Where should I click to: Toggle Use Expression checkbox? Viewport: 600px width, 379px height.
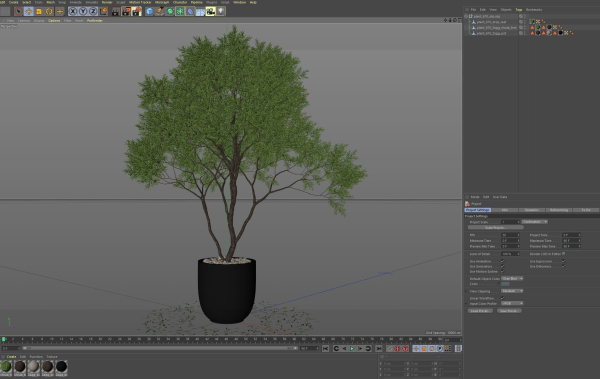pyautogui.click(x=563, y=261)
